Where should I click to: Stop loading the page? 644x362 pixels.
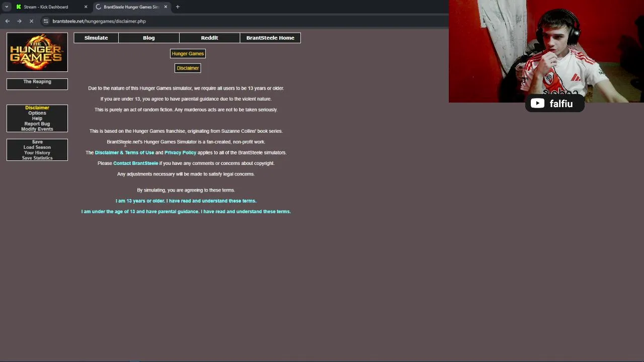tap(31, 21)
